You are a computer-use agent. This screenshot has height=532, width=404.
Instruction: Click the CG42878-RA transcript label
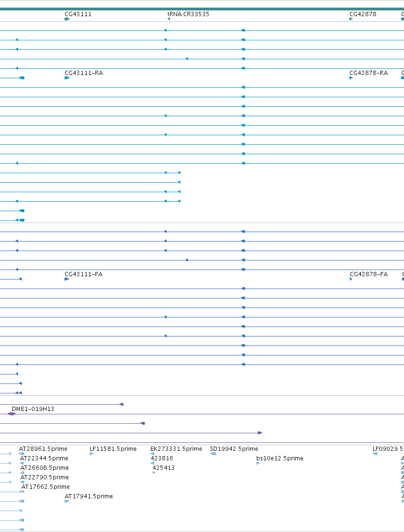coord(369,73)
